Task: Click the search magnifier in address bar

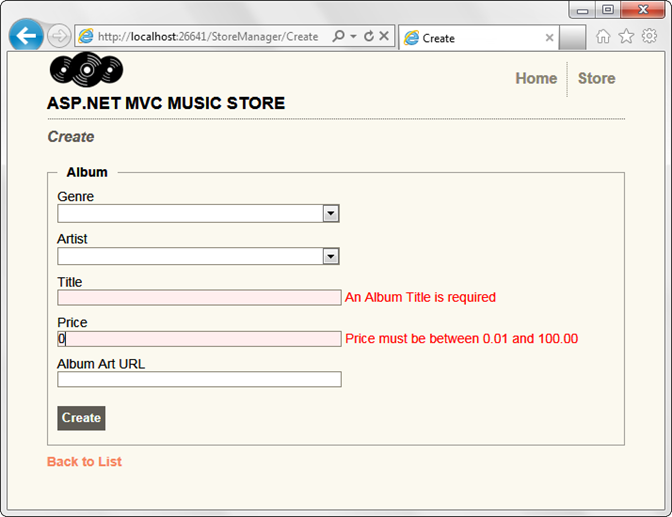Action: pyautogui.click(x=338, y=36)
